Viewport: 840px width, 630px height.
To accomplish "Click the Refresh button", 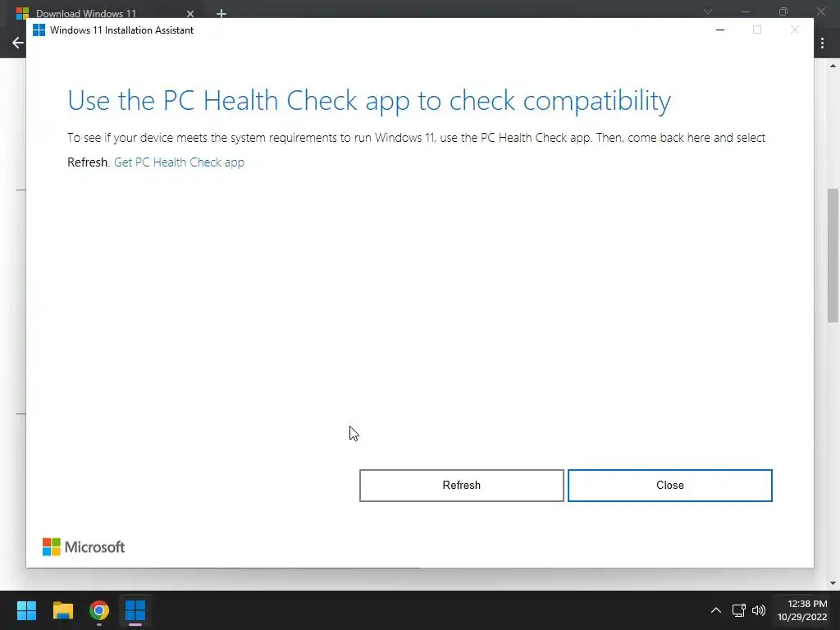I will [461, 486].
